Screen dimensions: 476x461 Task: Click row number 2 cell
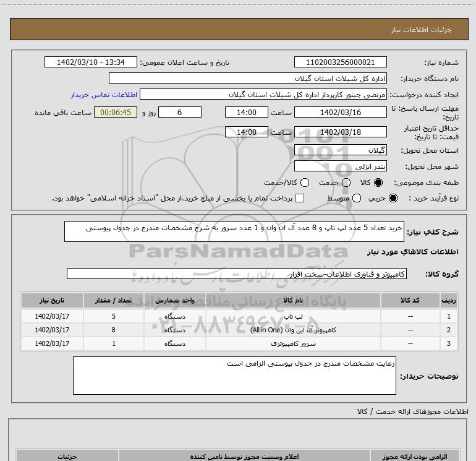pyautogui.click(x=449, y=330)
